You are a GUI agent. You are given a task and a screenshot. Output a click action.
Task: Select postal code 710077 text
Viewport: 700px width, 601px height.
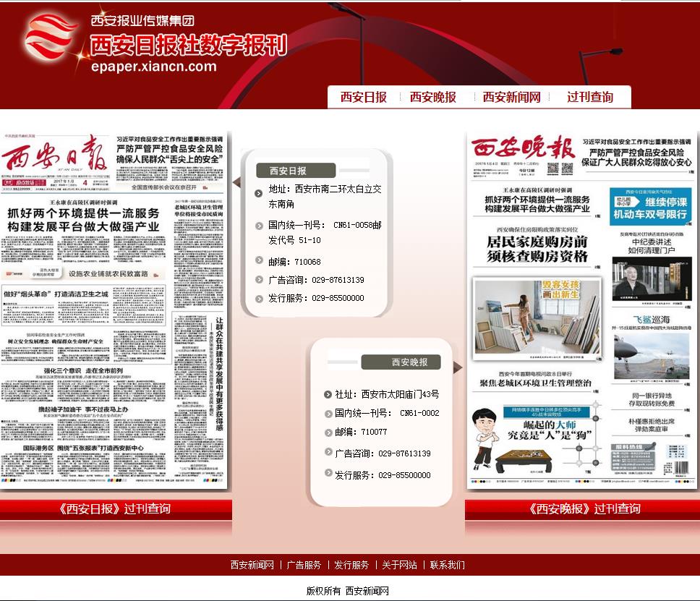[x=374, y=432]
